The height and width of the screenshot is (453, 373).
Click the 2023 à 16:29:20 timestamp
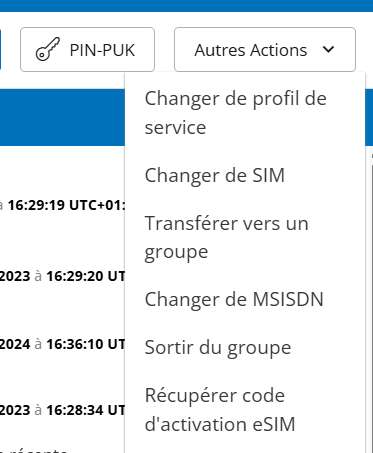62,276
